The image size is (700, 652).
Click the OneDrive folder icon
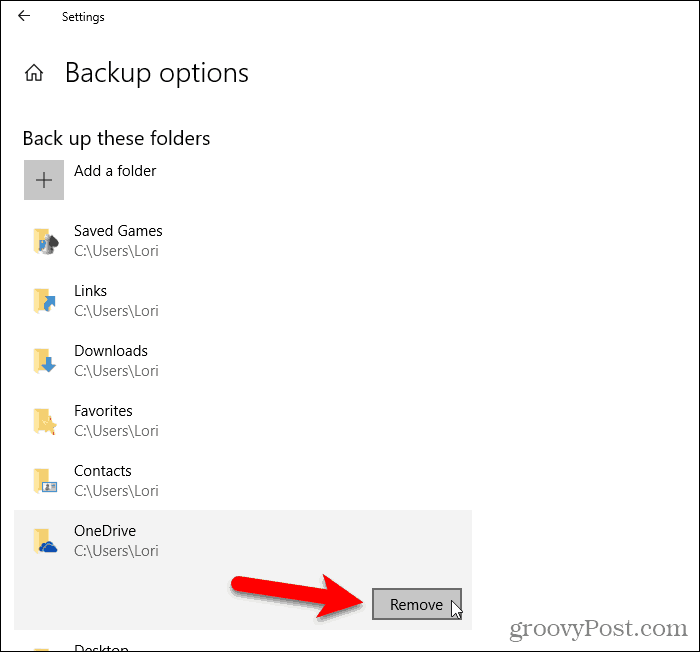[45, 541]
